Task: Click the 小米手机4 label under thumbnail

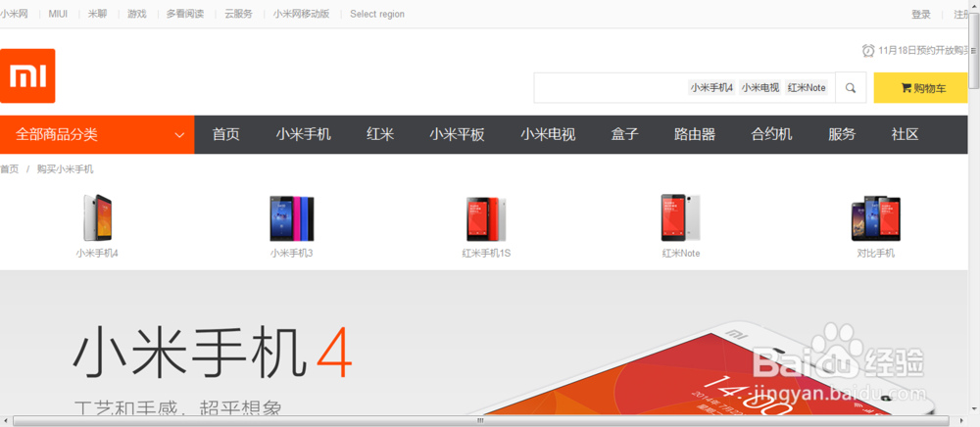Action: point(97,254)
